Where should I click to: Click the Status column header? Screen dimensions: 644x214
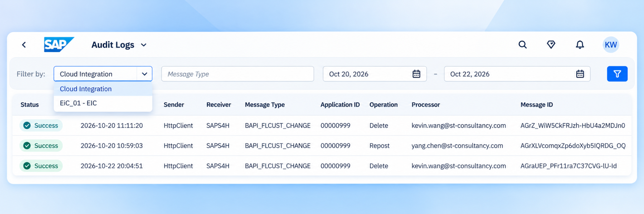(30, 105)
